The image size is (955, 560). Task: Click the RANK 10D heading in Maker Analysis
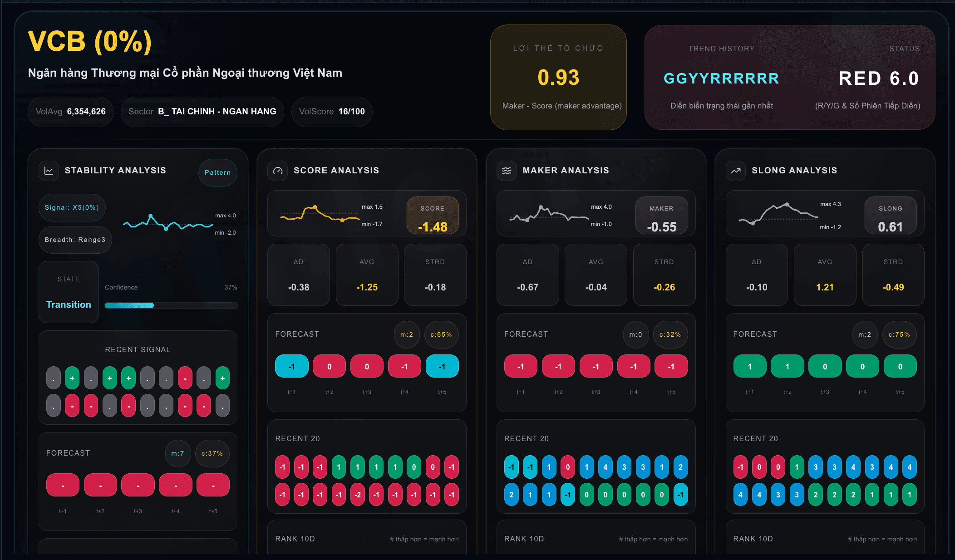point(524,539)
